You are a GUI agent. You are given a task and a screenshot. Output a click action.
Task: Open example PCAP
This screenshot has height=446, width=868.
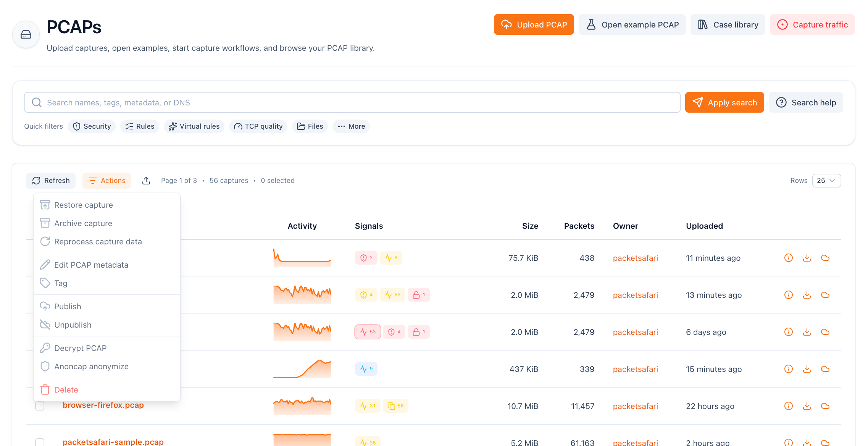pyautogui.click(x=632, y=24)
